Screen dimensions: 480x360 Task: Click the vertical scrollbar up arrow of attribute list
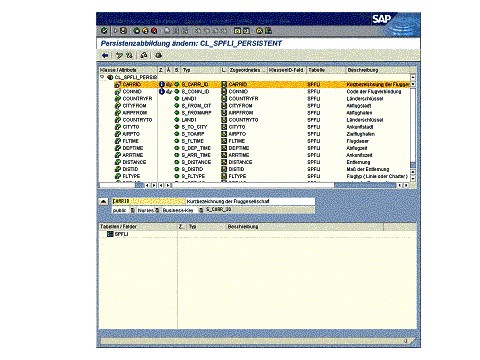tap(413, 77)
